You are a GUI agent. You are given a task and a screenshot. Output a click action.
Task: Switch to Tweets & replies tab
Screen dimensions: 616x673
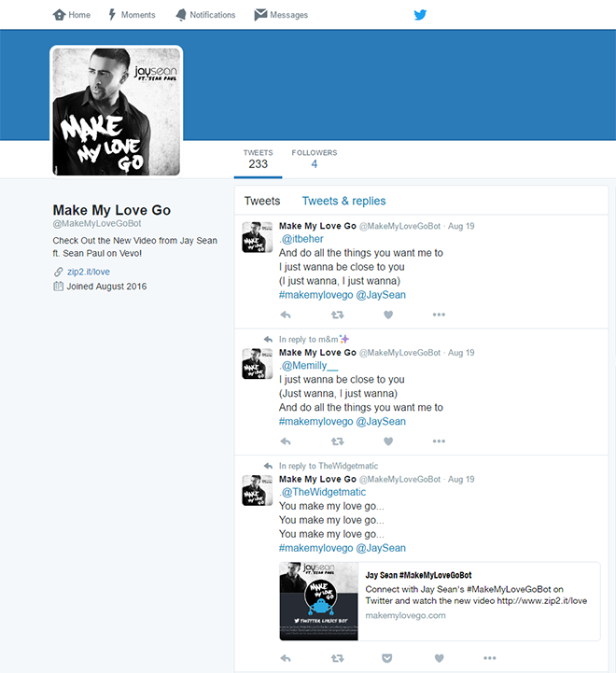pyautogui.click(x=343, y=201)
